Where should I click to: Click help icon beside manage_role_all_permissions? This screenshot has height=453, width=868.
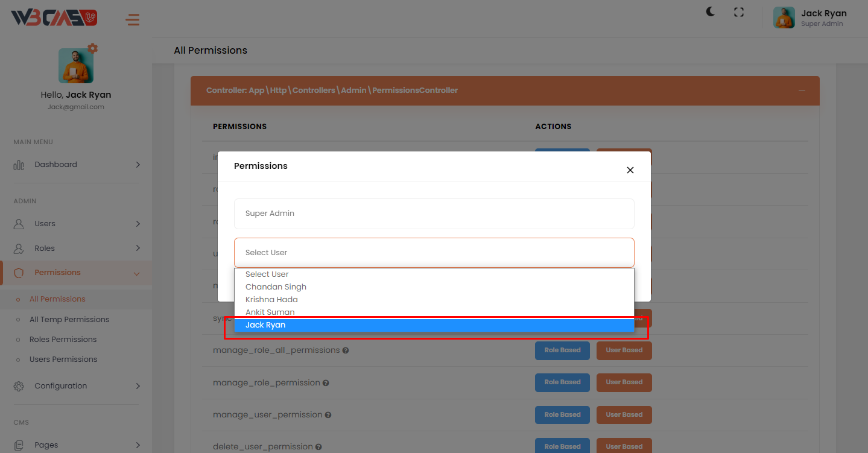click(346, 350)
